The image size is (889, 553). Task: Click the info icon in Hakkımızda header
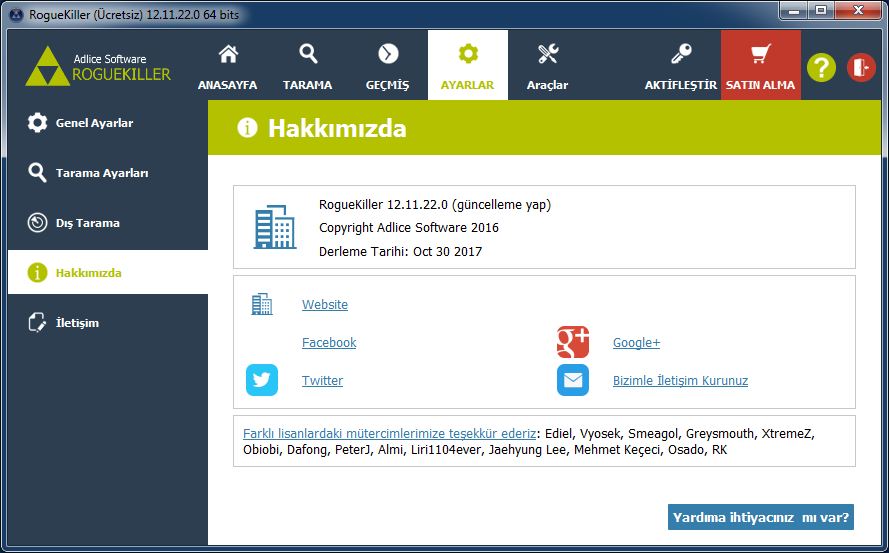[x=247, y=128]
